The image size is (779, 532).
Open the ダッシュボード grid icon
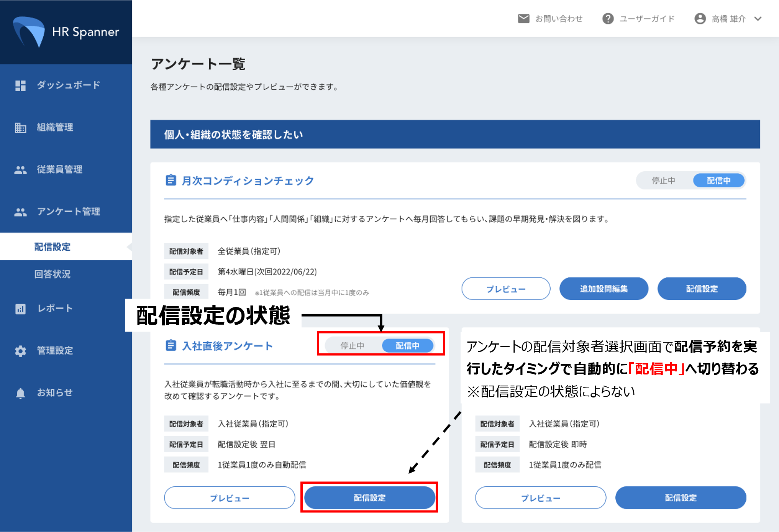tap(20, 85)
